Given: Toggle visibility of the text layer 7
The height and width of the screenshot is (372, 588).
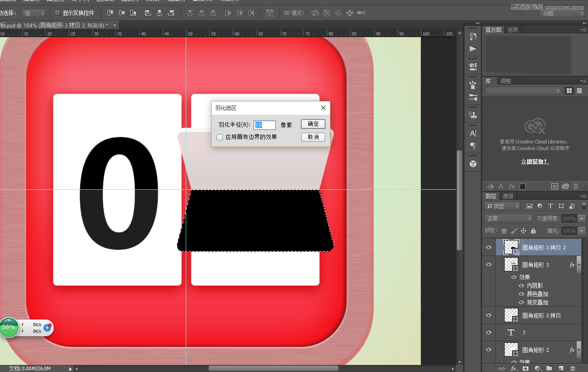Looking at the screenshot, I should pyautogui.click(x=488, y=332).
